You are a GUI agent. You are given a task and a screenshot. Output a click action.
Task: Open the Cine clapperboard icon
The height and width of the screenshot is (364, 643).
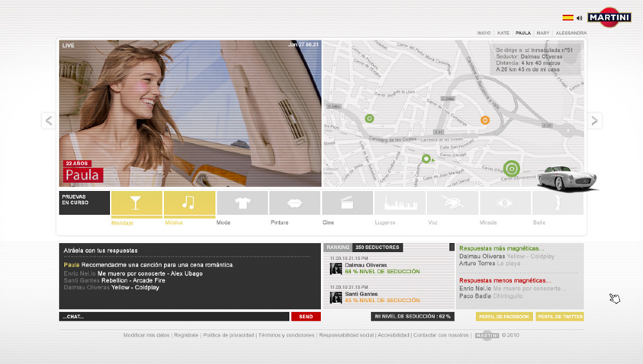347,203
